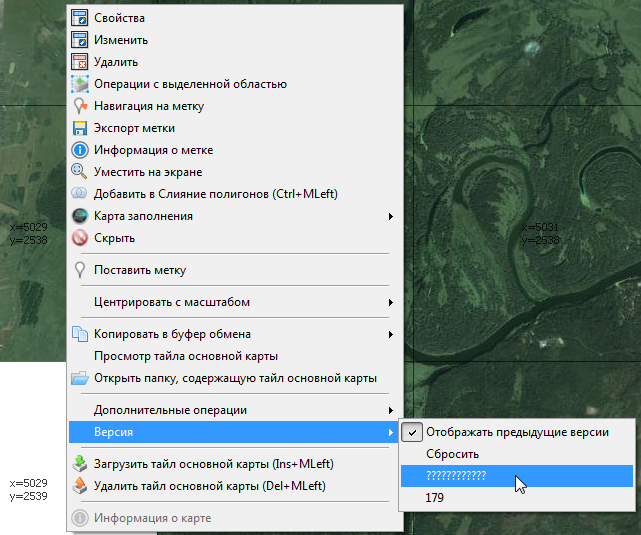
Task: Select version 179 in the submenu
Action: point(435,497)
